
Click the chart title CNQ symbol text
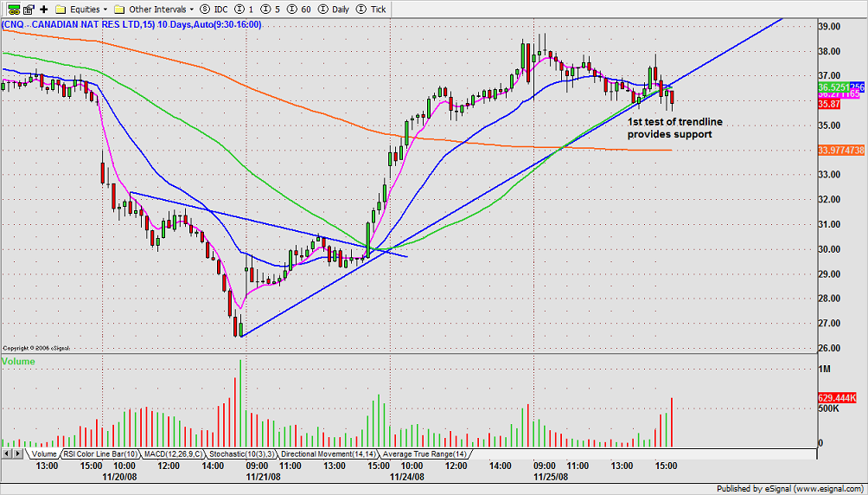(x=131, y=25)
